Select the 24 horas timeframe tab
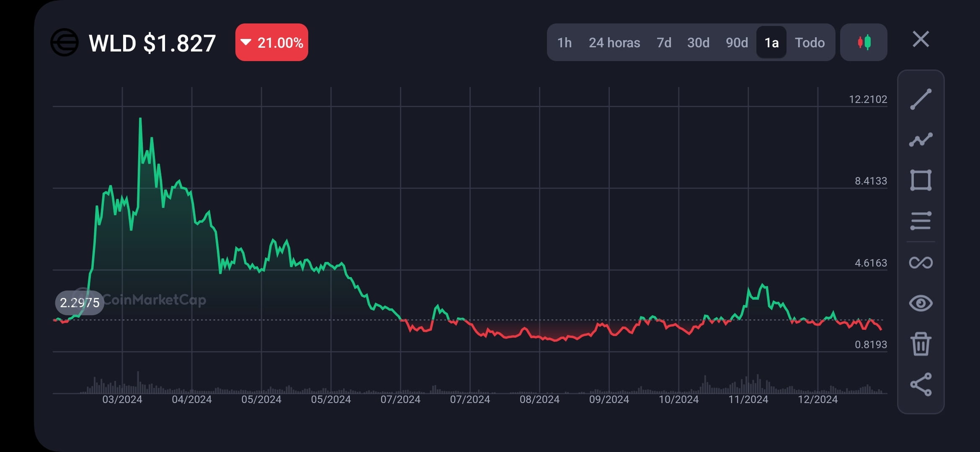Viewport: 980px width, 452px height. 614,42
